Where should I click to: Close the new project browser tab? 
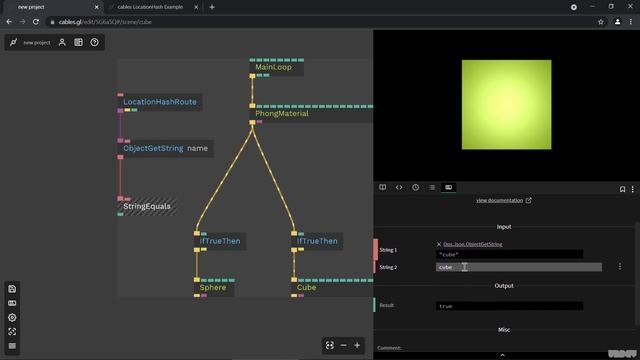pyautogui.click(x=97, y=7)
